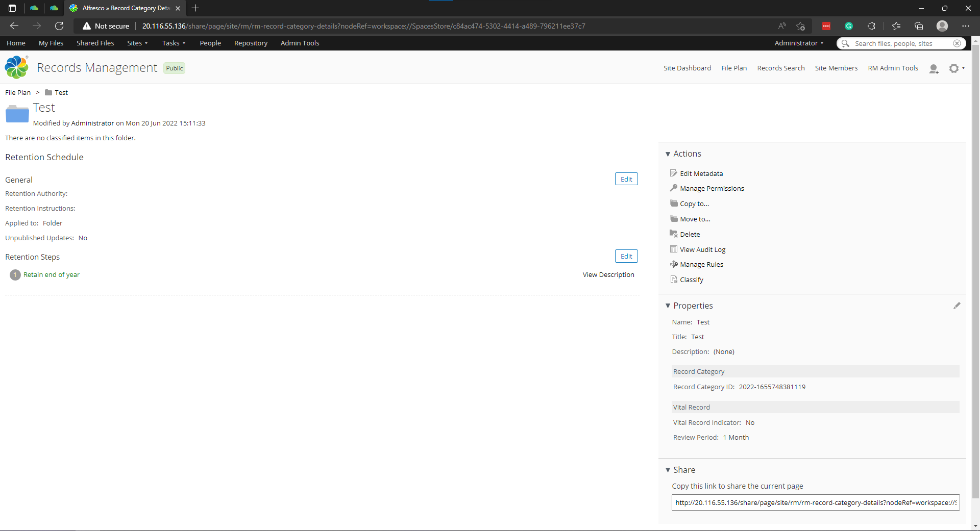Click Edit button for Retention Steps
The width and height of the screenshot is (980, 531).
pos(626,256)
